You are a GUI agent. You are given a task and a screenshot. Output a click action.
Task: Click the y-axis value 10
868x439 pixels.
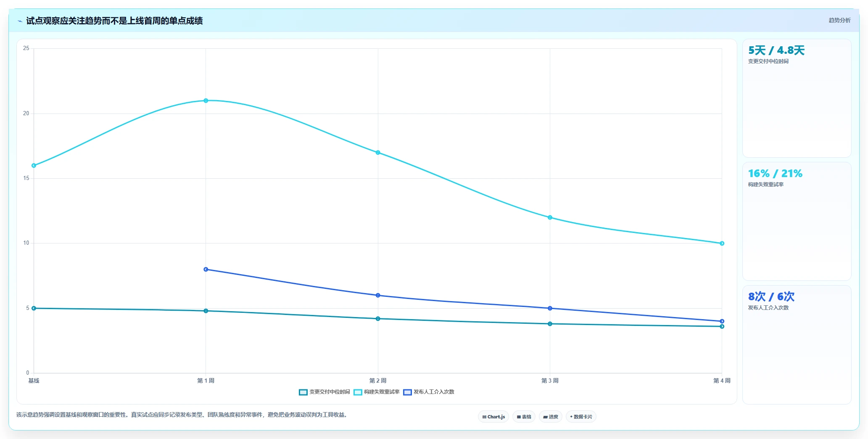(26, 243)
